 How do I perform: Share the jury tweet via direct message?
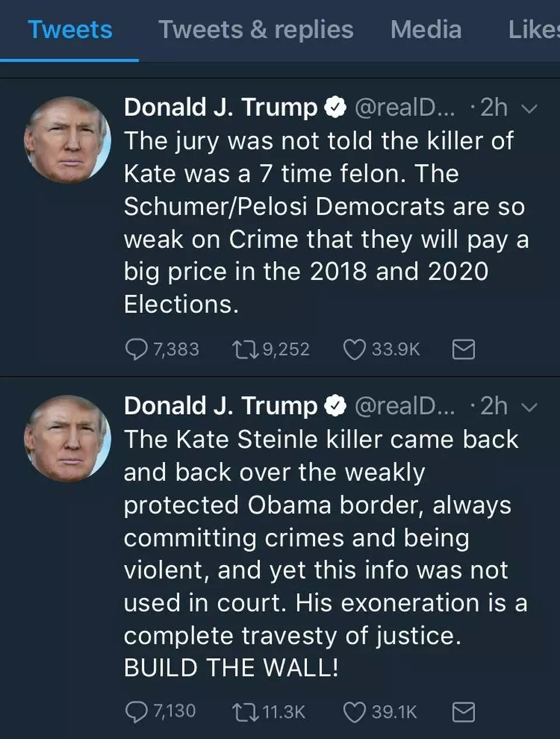[464, 349]
